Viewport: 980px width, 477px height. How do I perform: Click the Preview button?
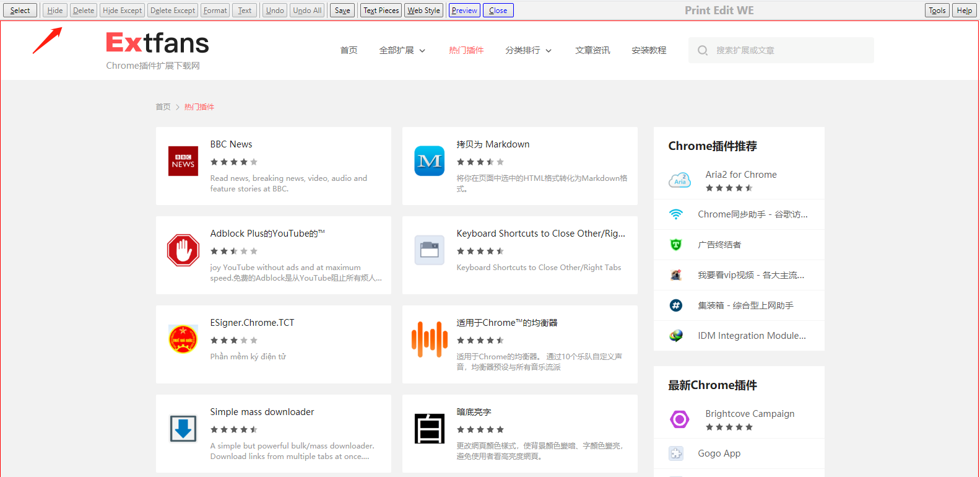point(464,11)
